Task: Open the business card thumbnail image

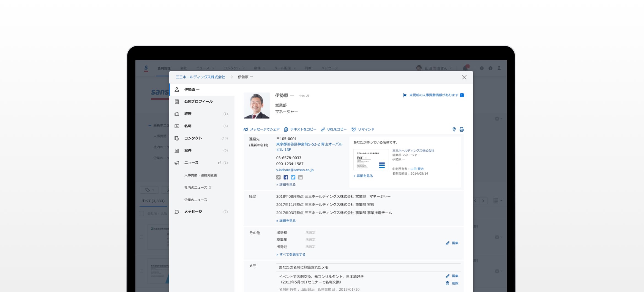Action: (371, 160)
